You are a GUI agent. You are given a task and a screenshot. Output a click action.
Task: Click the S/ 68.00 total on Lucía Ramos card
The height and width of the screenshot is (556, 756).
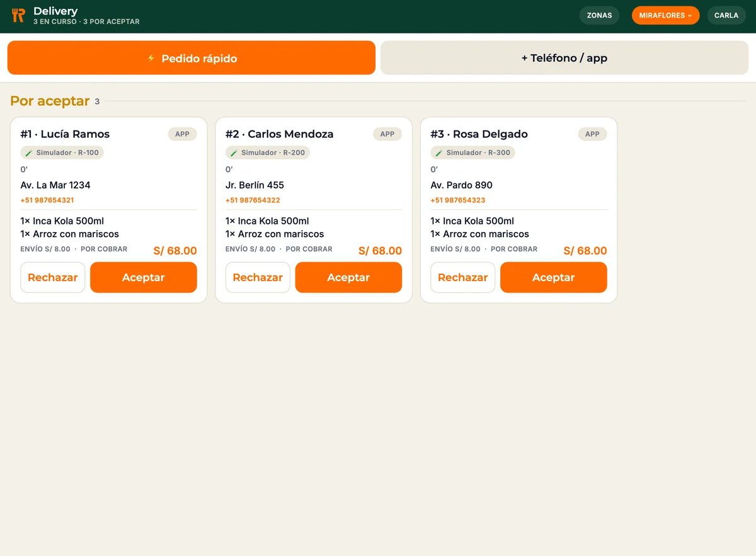pyautogui.click(x=175, y=251)
